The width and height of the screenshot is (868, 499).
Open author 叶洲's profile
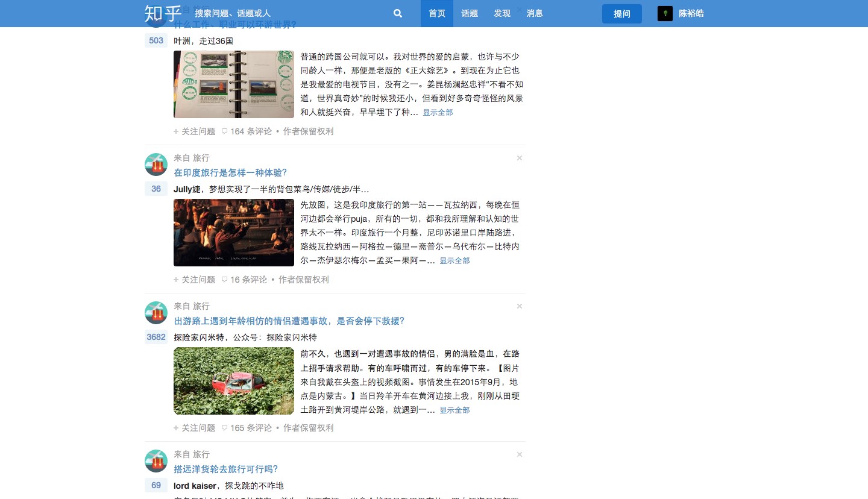[181, 41]
